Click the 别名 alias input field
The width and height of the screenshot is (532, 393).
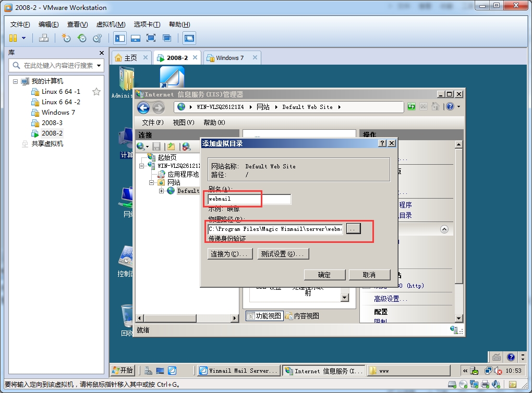249,199
